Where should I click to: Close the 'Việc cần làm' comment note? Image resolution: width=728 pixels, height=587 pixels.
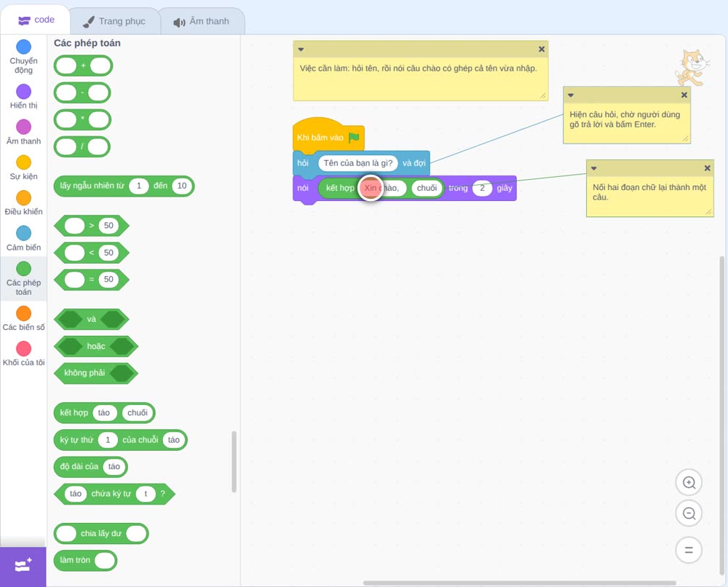(542, 50)
